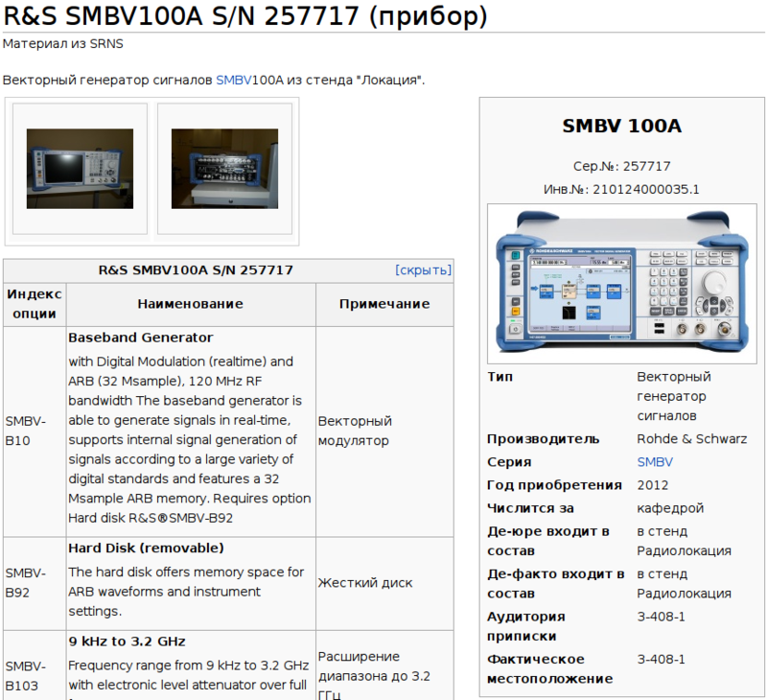Click the 'Индекс опции' column header
Image resolution: width=767 pixels, height=700 pixels.
(35, 304)
